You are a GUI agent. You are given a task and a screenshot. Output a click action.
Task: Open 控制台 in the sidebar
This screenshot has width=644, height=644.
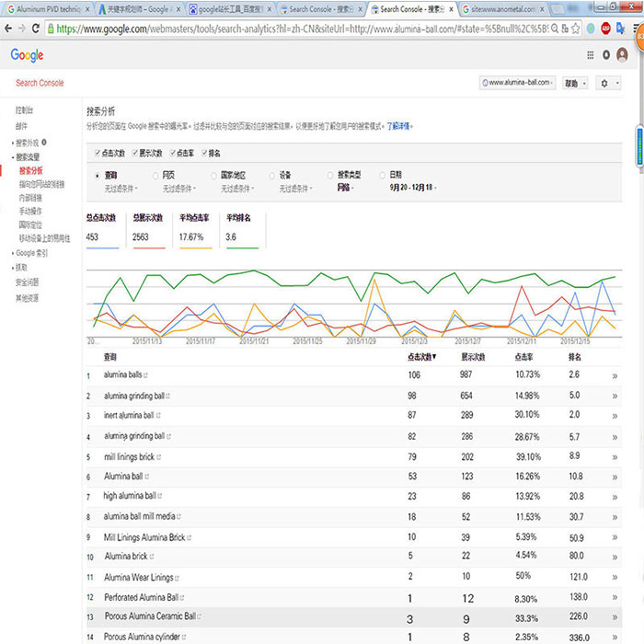point(24,110)
